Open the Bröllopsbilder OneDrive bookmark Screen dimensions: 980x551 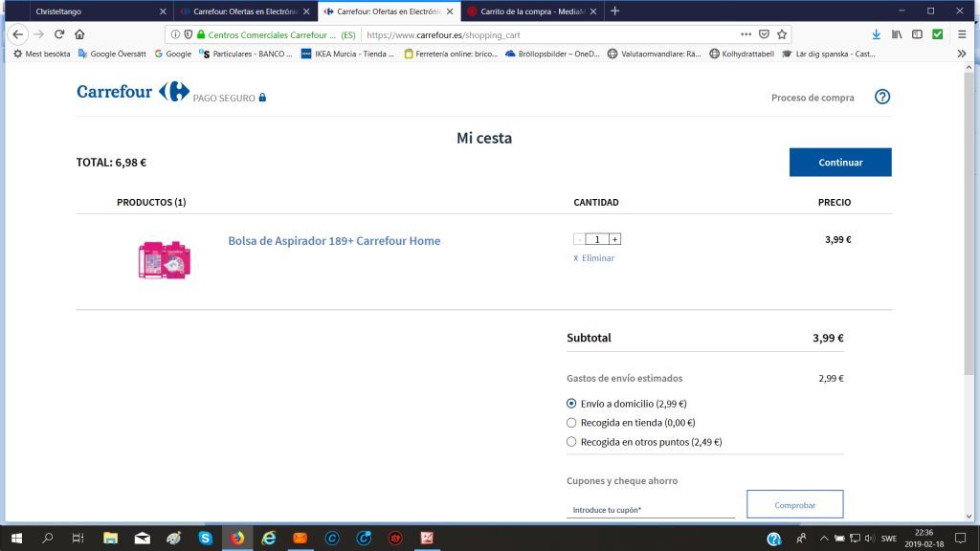[x=552, y=54]
